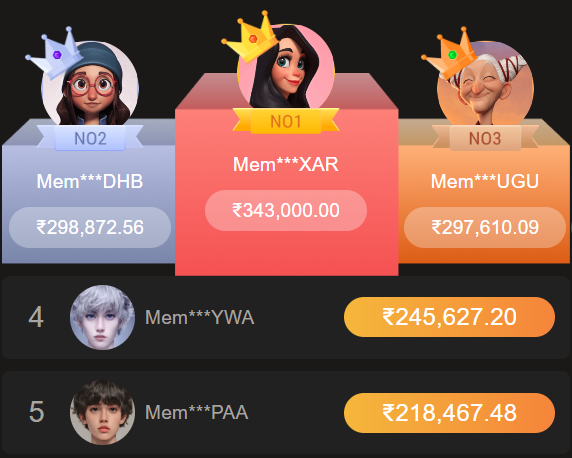The image size is (572, 458).
Task: Click the gold crown on NO1 avatar
Action: [x=250, y=36]
